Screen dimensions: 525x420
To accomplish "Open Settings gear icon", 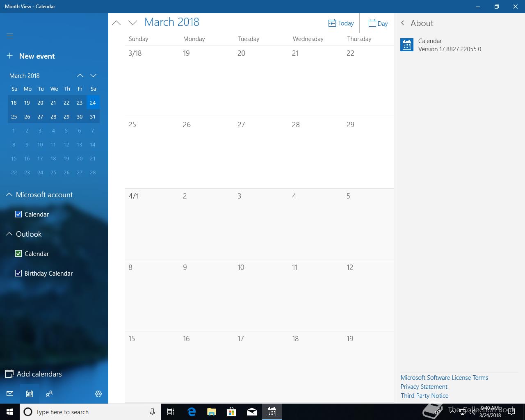I will click(x=98, y=394).
